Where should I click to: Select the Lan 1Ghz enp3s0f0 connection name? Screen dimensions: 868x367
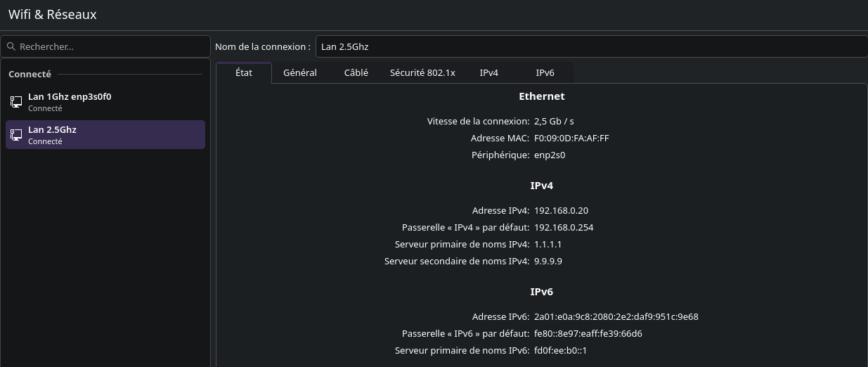tap(70, 97)
